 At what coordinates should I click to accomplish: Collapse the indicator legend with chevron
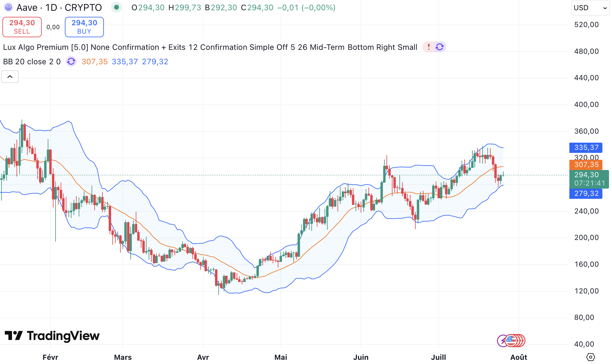pos(10,77)
